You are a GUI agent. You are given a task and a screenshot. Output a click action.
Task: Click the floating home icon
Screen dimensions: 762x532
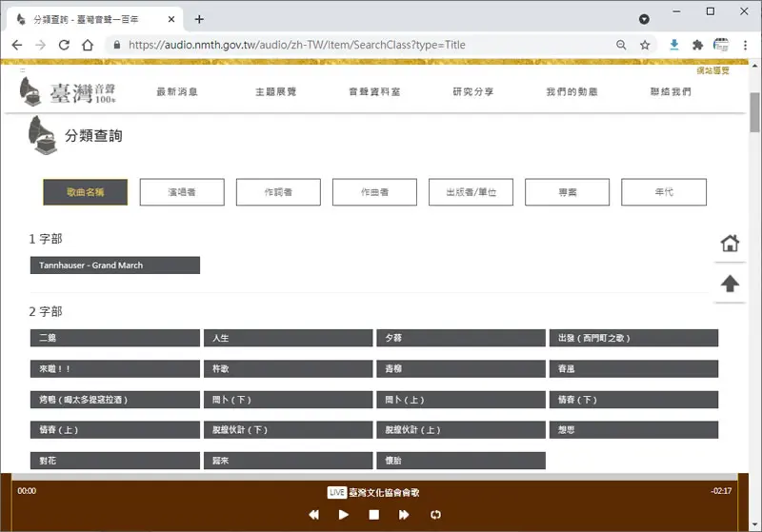pyautogui.click(x=730, y=244)
